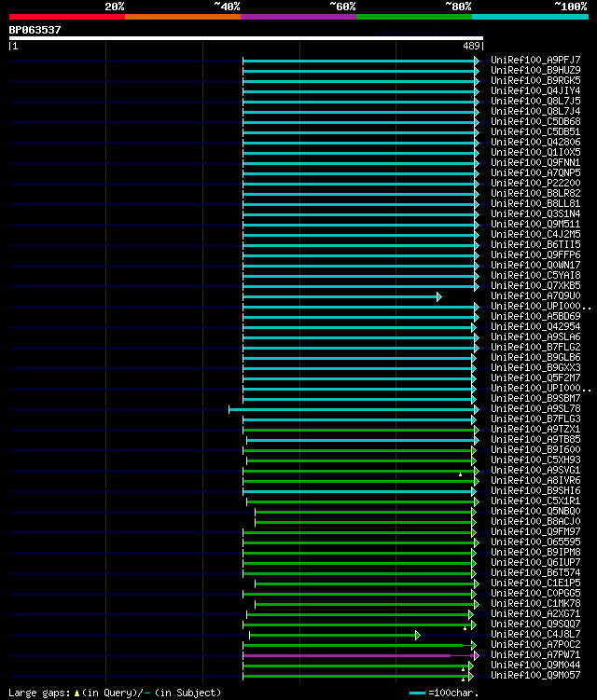Image resolution: width=597 pixels, height=700 pixels.
Task: Open the UniRef100_Q42806 entry
Action: (535, 142)
